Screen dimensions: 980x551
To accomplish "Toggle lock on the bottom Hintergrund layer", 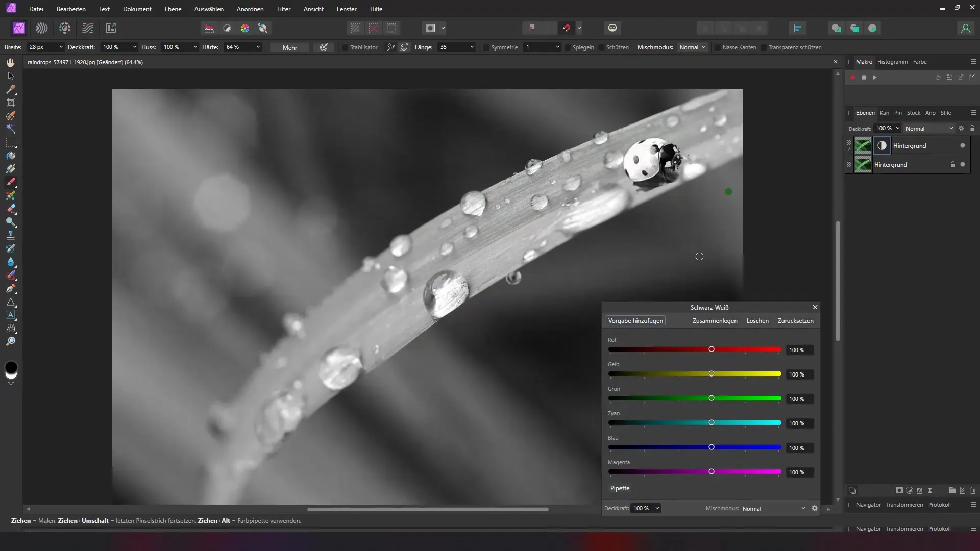I will (952, 165).
